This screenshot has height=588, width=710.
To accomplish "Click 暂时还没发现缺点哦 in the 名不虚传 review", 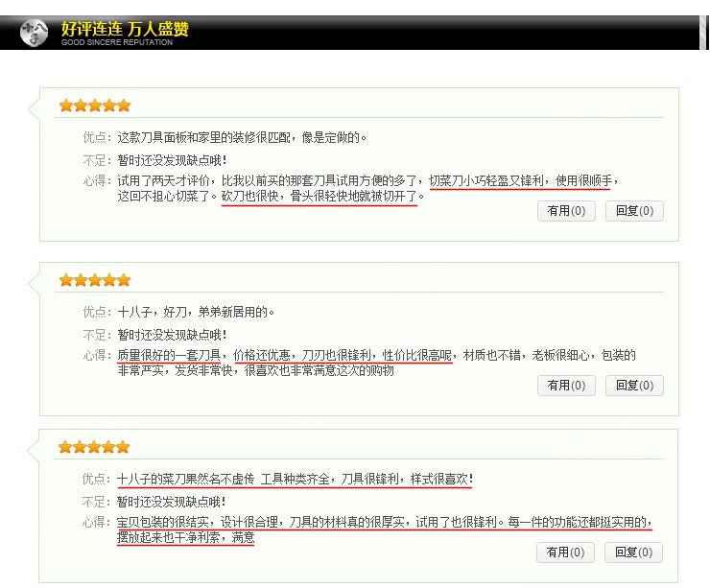I will point(171,502).
